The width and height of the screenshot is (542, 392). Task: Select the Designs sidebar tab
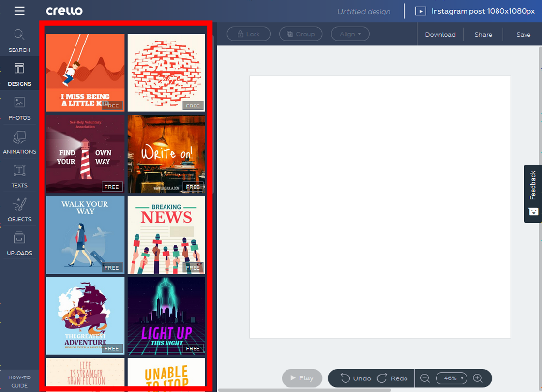(19, 74)
